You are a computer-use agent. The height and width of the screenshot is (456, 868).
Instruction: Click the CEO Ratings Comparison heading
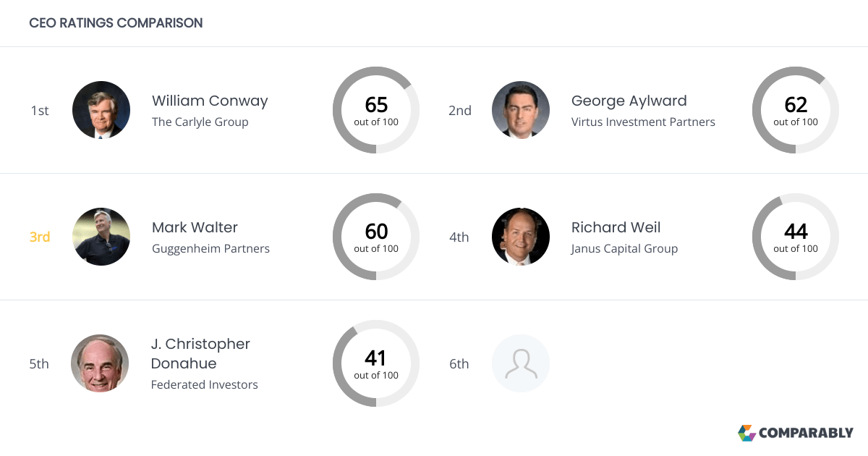click(116, 22)
